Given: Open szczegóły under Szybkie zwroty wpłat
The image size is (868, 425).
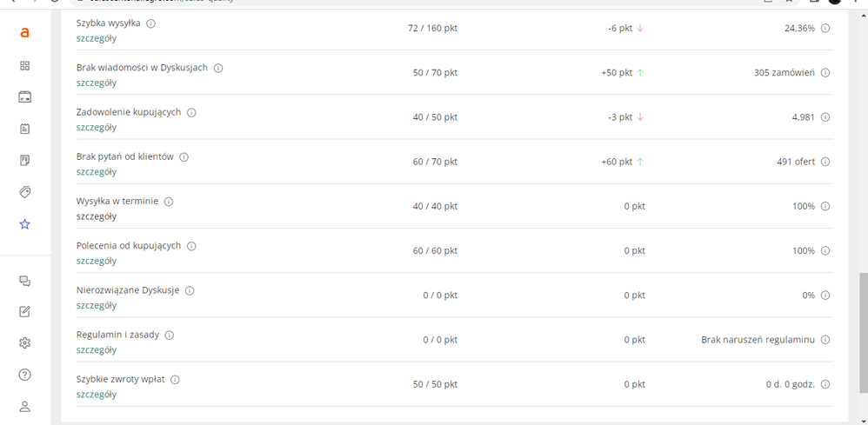Looking at the screenshot, I should (97, 395).
